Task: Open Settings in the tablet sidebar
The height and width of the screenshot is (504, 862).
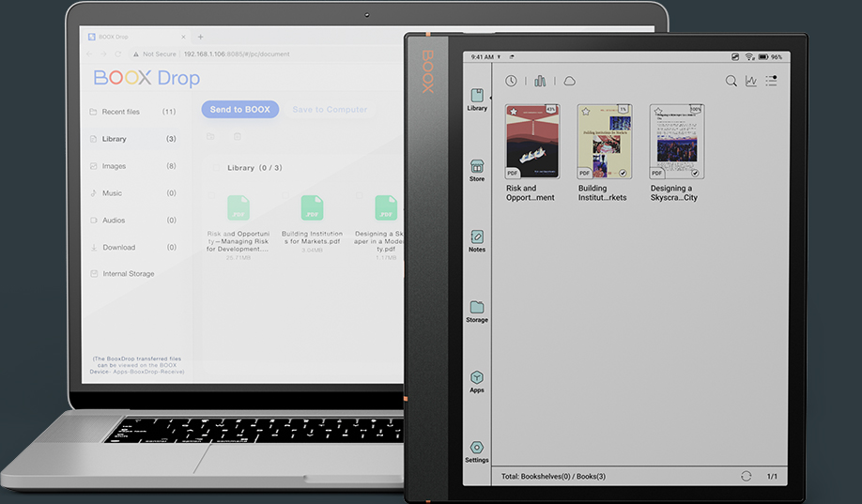Action: pos(477,451)
